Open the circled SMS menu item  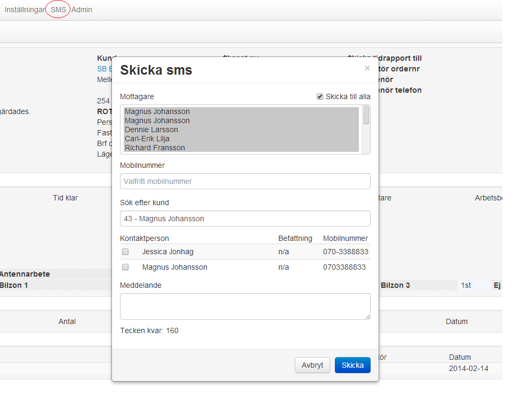(58, 10)
